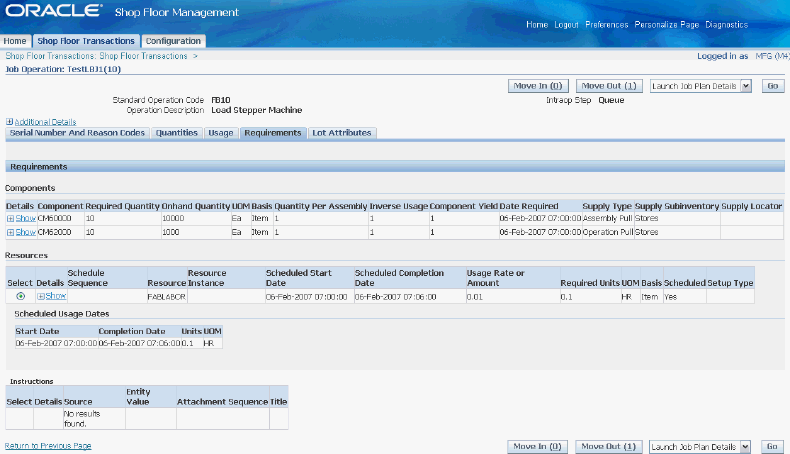Viewport: 790px width, 454px height.
Task: Open the Shop Floor Transactions tab
Action: point(86,41)
